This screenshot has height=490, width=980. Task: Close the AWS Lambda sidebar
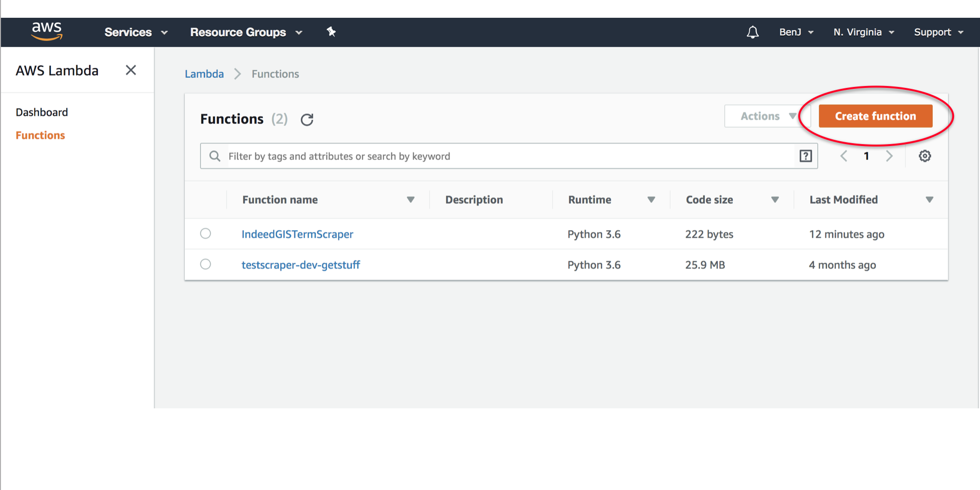tap(131, 70)
